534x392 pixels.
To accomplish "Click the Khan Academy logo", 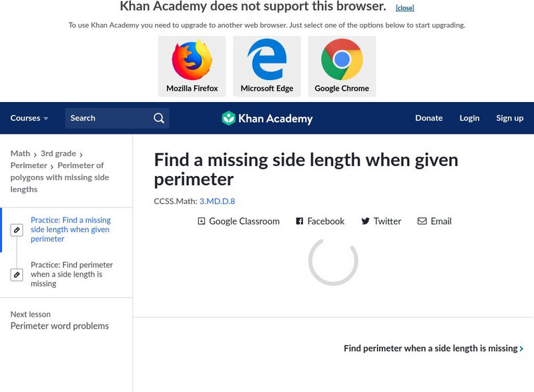I will pyautogui.click(x=267, y=119).
